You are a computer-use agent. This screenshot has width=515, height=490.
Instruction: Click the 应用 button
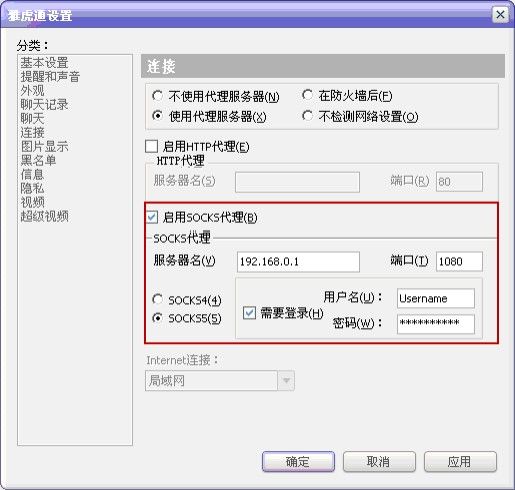460,462
